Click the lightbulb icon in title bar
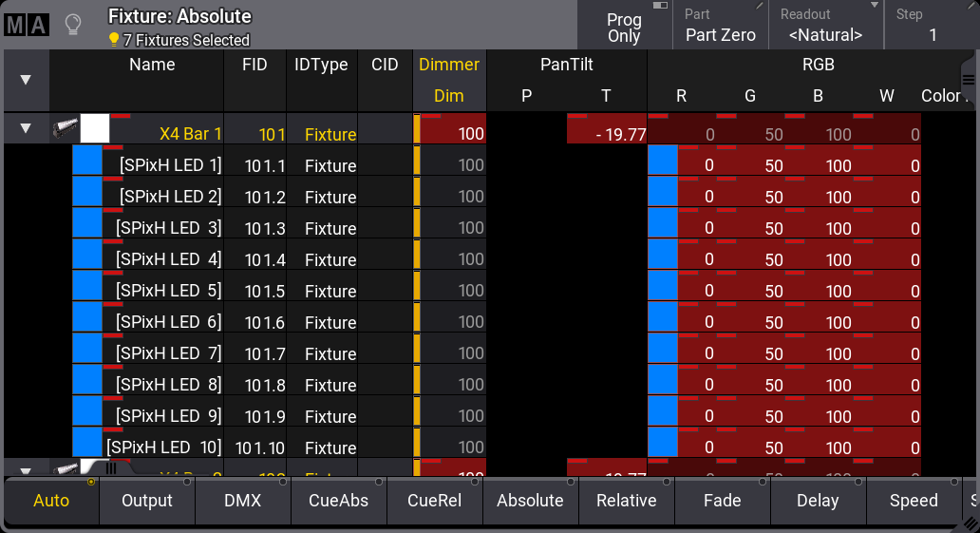980x533 pixels. coord(73,26)
